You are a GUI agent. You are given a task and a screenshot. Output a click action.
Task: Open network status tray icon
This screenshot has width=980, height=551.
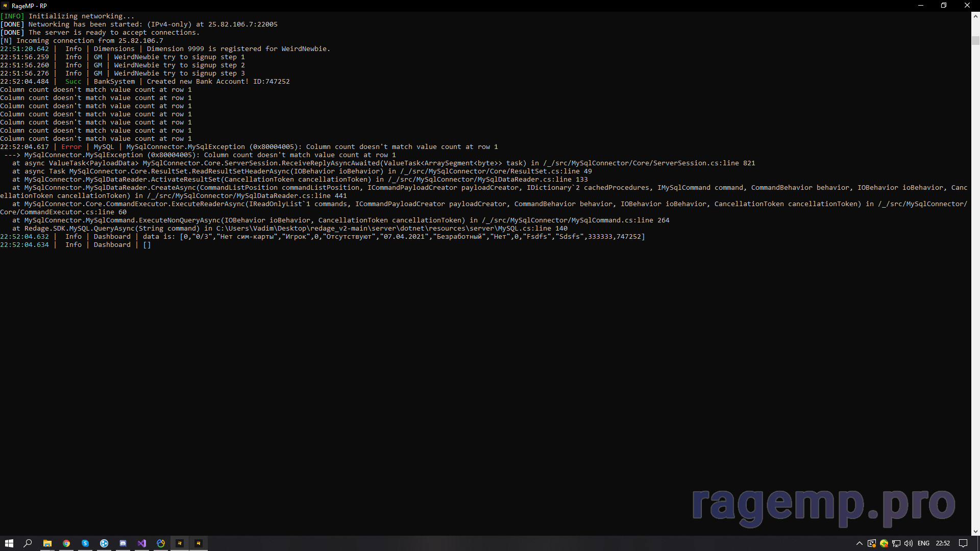coord(896,543)
